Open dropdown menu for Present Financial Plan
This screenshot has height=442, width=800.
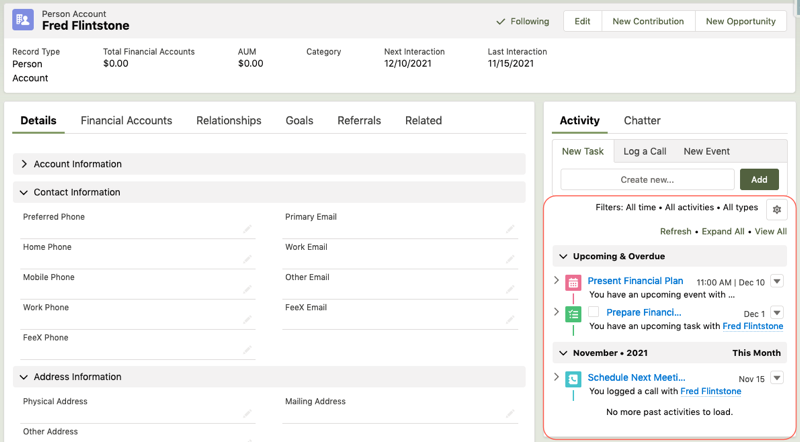point(777,282)
